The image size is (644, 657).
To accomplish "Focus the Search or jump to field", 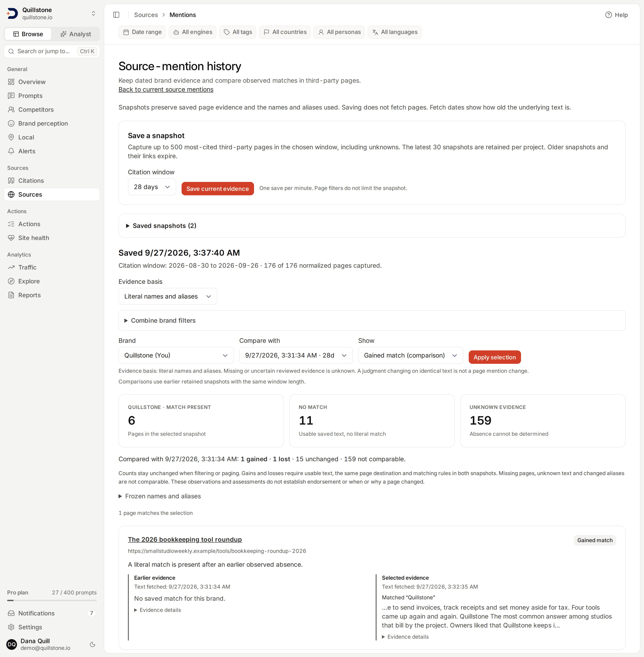I will coord(52,51).
